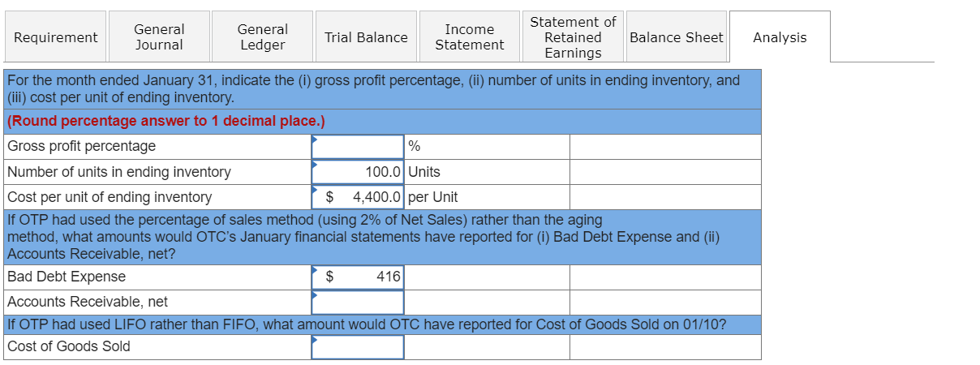Switch to the General Ledger tab
Viewport: 980px width, 365px height.
[262, 37]
